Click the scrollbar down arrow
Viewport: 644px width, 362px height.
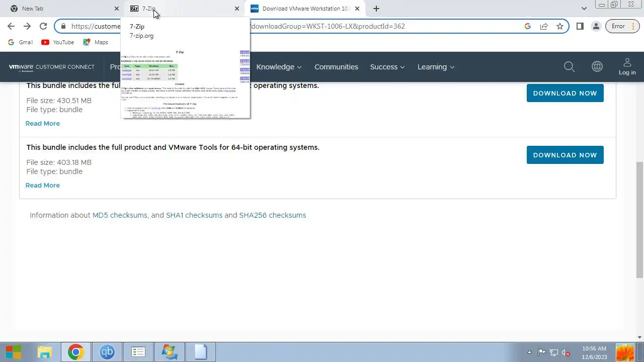639,337
